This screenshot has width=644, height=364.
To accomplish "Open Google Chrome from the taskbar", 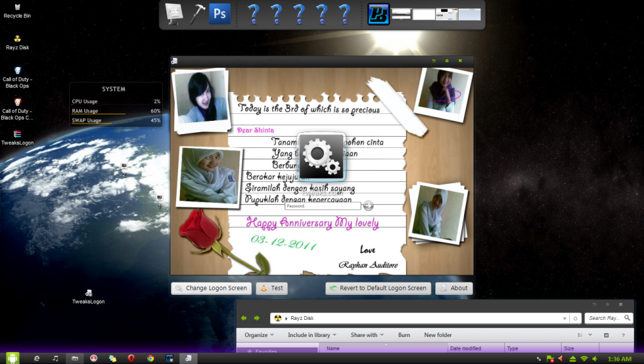I will pos(150,358).
